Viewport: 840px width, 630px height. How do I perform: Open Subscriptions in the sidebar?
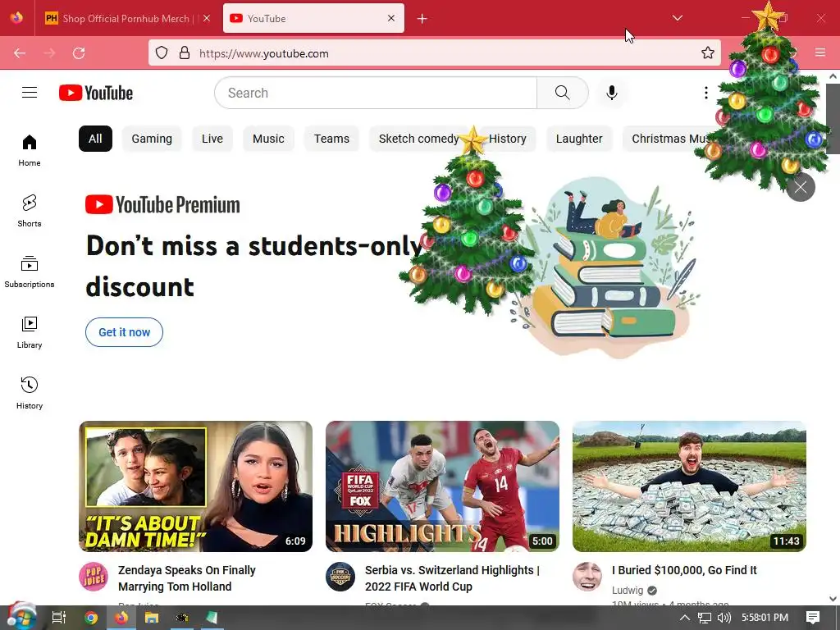(x=30, y=272)
